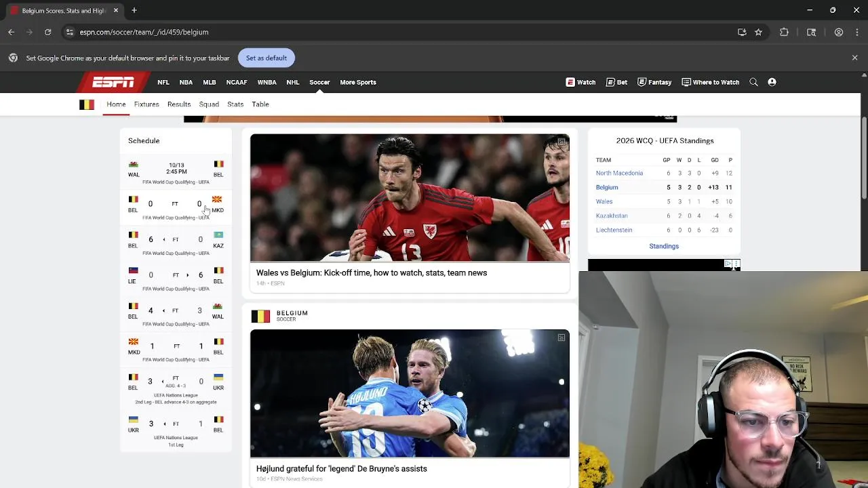The image size is (868, 488).
Task: Switch to the Stats tab
Action: click(235, 104)
